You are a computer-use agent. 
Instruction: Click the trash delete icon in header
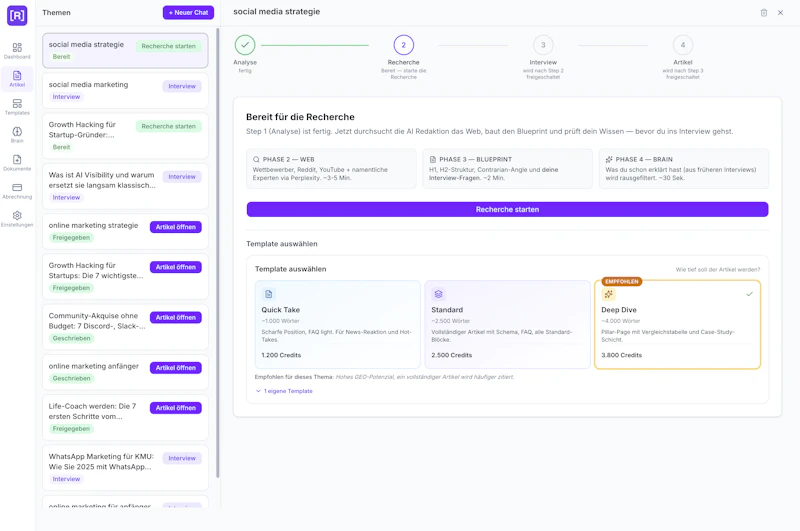(x=764, y=13)
